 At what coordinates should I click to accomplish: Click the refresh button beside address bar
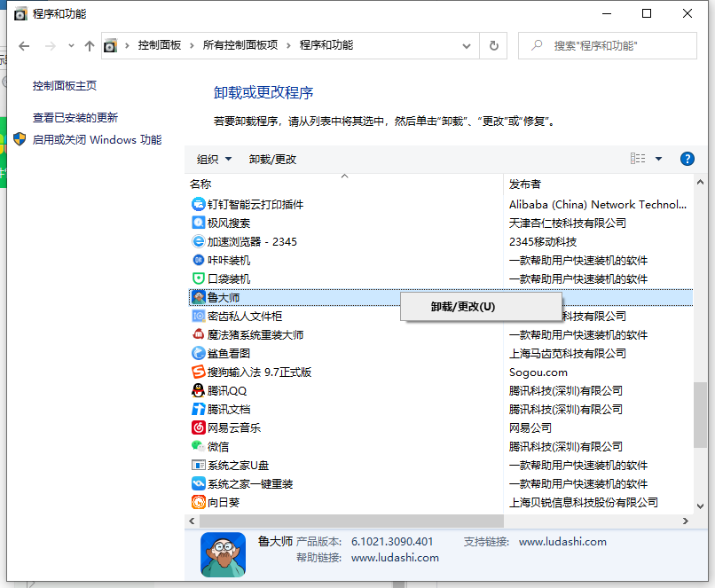point(494,45)
